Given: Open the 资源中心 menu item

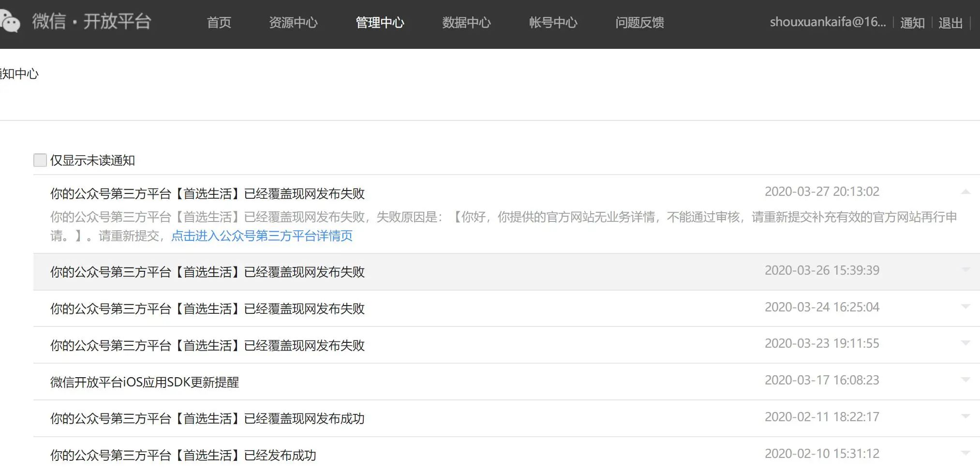Looking at the screenshot, I should coord(293,22).
